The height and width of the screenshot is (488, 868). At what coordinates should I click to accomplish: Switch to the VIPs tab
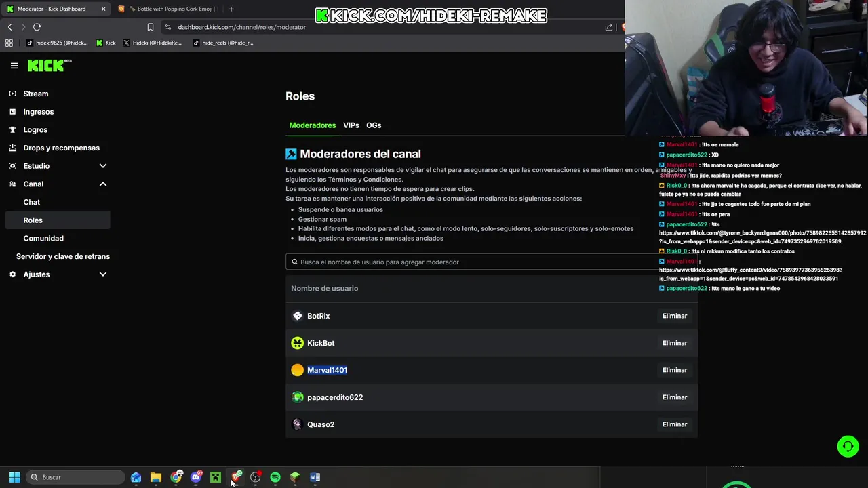tap(351, 125)
